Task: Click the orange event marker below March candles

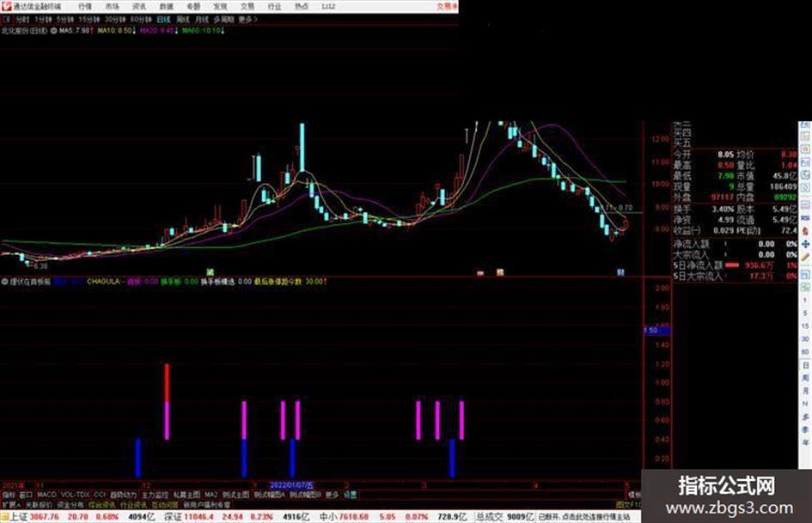Action: pos(500,272)
